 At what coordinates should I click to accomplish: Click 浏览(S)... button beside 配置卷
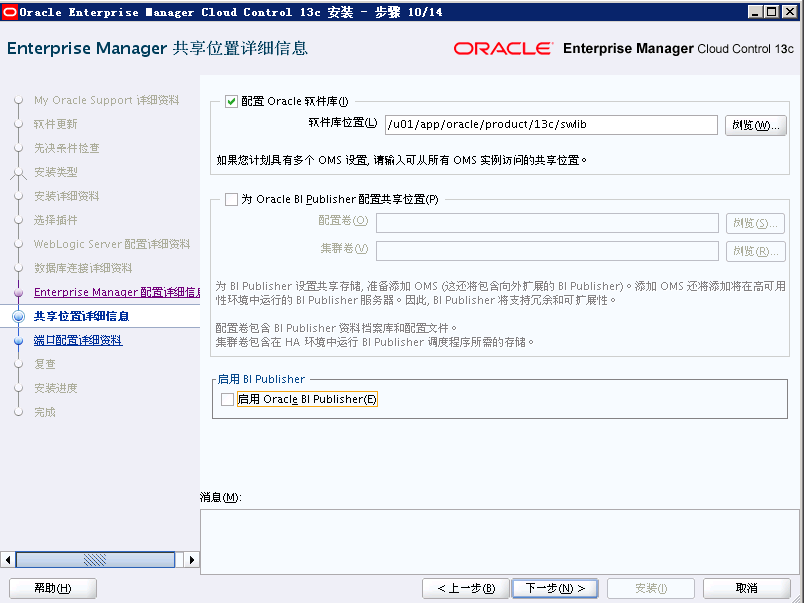(755, 223)
